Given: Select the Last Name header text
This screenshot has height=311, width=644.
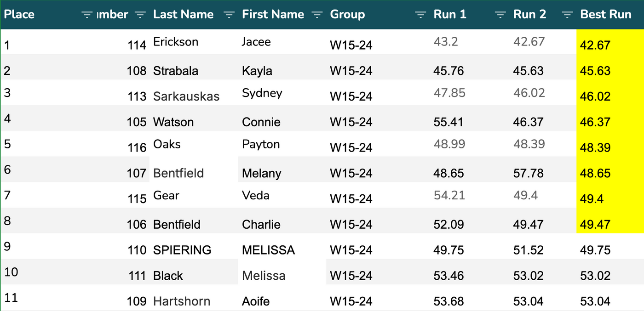Looking at the screenshot, I should tap(183, 15).
